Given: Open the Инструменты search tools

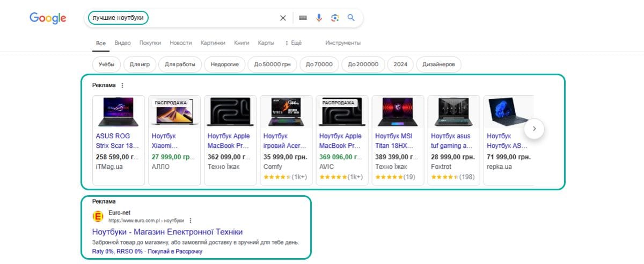Looking at the screenshot, I should (x=343, y=43).
